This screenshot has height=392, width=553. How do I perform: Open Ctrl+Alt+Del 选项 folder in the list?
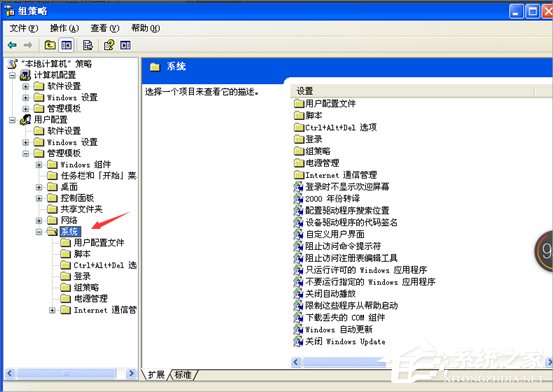[335, 127]
